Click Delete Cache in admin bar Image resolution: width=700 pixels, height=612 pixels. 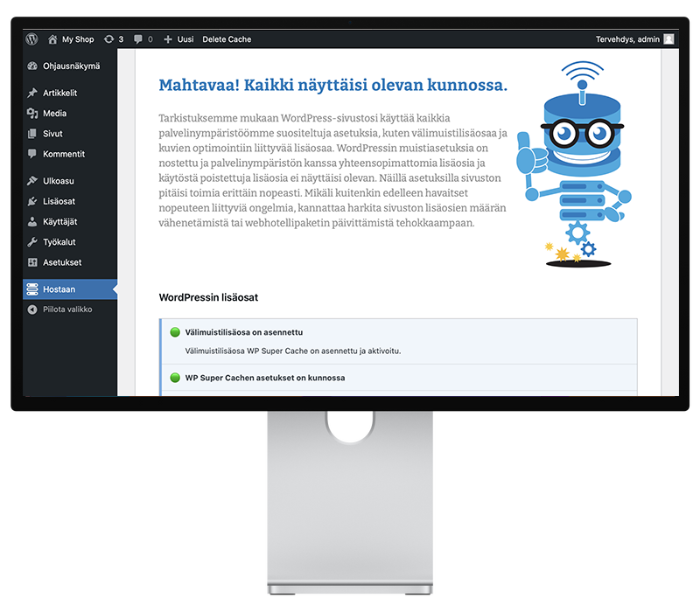(x=227, y=39)
